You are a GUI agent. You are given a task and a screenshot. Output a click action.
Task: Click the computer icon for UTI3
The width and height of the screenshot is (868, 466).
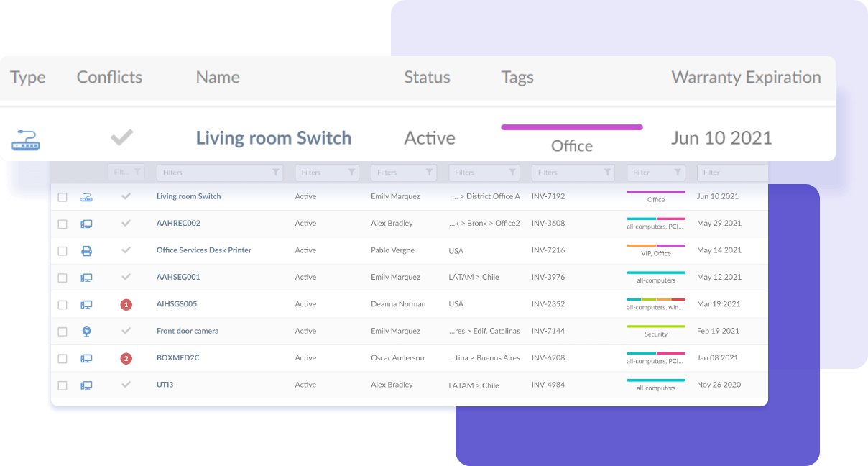point(86,385)
